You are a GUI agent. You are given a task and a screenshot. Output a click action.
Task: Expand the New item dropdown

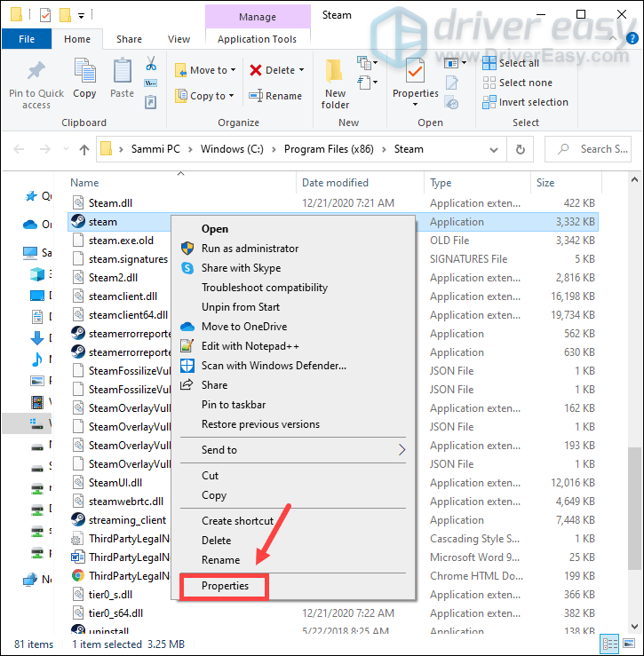click(367, 63)
